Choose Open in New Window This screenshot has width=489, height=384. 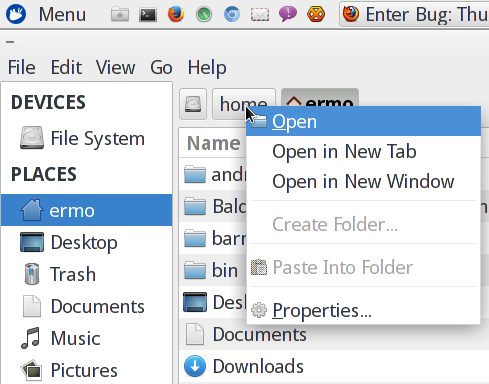(363, 182)
